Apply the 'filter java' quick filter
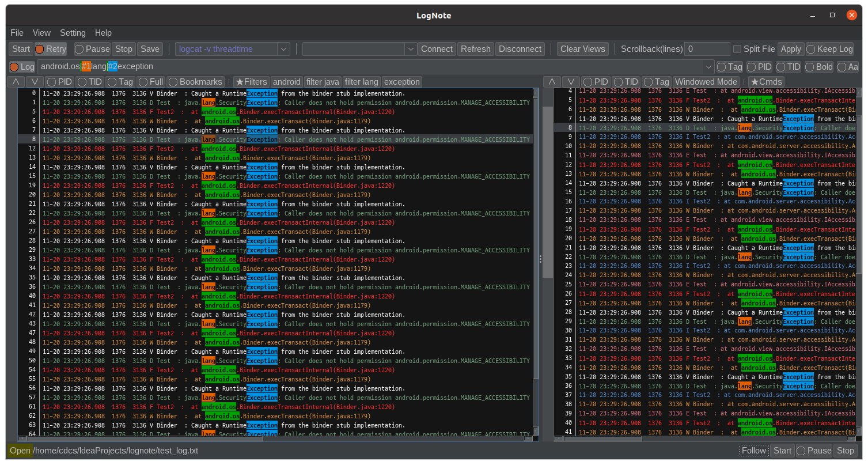The width and height of the screenshot is (868, 465). [x=323, y=82]
